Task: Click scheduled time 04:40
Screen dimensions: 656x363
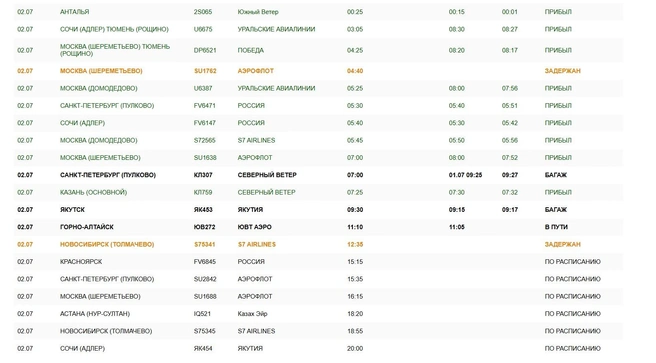Action: [355, 71]
